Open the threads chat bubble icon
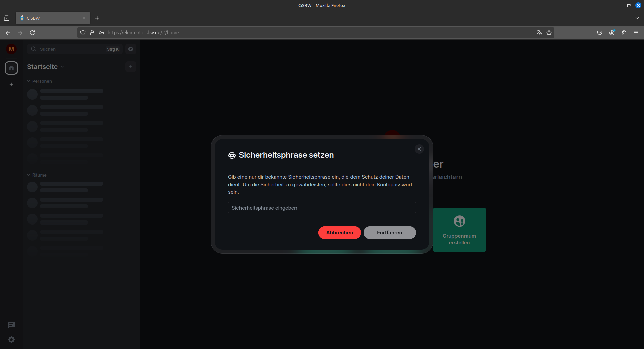This screenshot has width=644, height=349. pos(11,325)
